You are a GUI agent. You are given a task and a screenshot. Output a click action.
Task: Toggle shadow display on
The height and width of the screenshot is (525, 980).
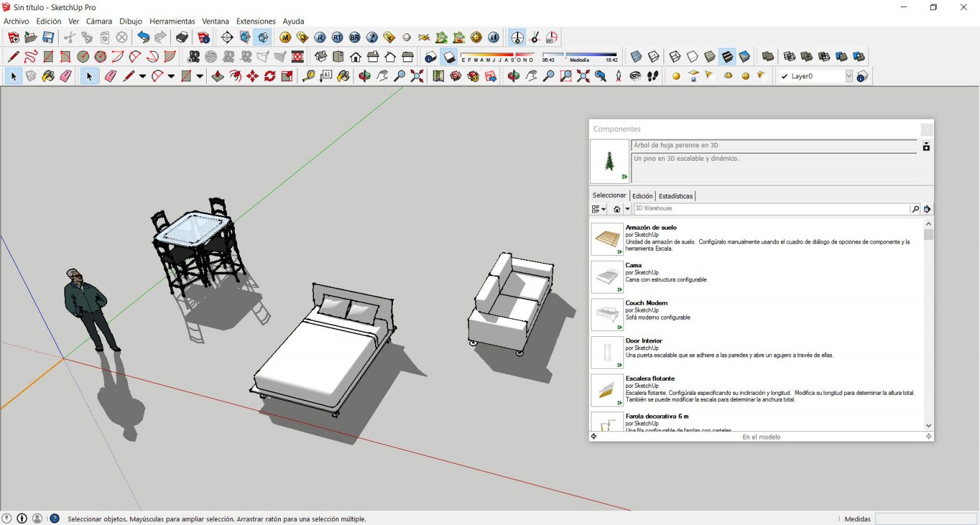pos(448,57)
